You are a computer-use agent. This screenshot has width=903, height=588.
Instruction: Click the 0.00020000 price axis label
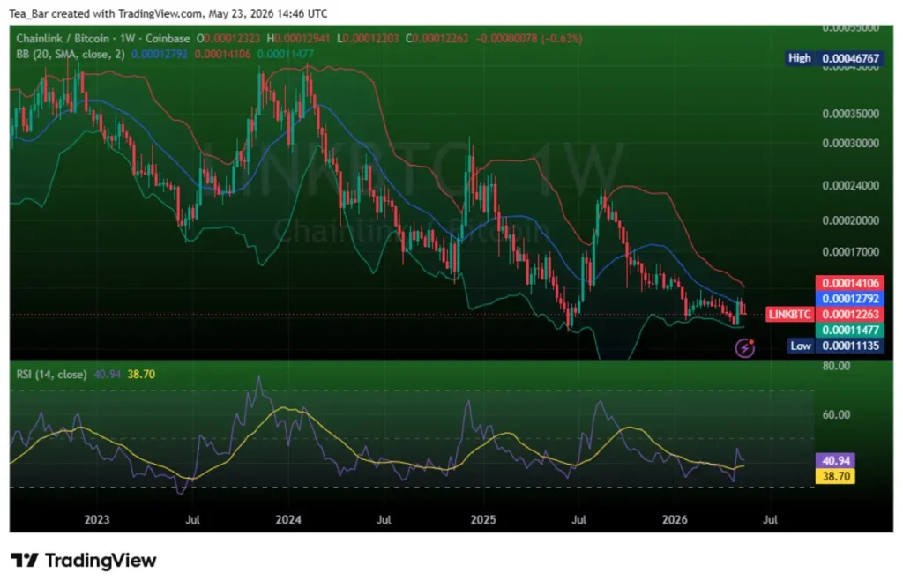851,220
